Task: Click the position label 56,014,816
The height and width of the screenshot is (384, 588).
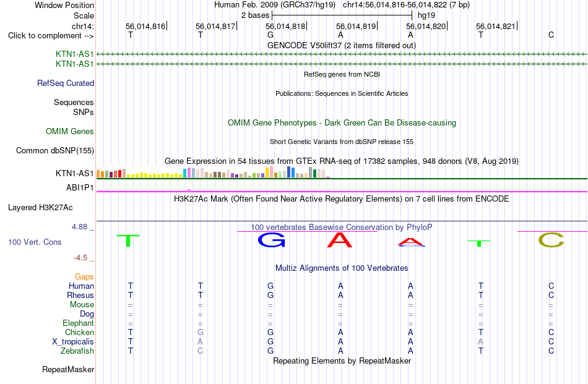Action: click(x=145, y=26)
